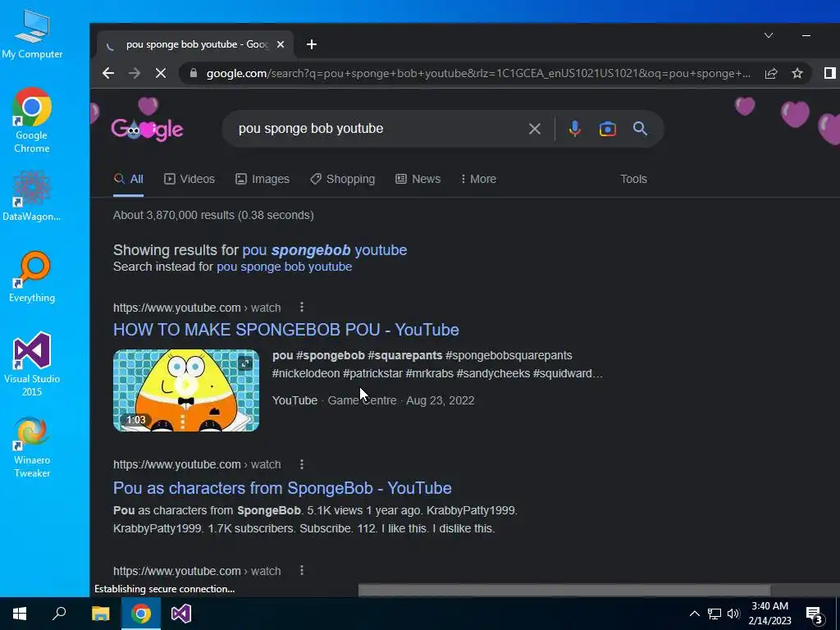This screenshot has width=840, height=630.
Task: Open Visual Studio from taskbar
Action: 180,614
